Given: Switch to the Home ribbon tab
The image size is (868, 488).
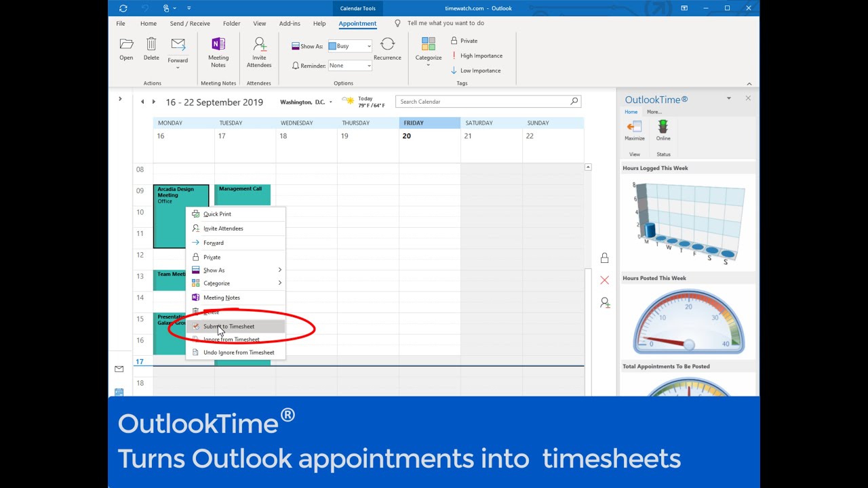Looking at the screenshot, I should 149,23.
